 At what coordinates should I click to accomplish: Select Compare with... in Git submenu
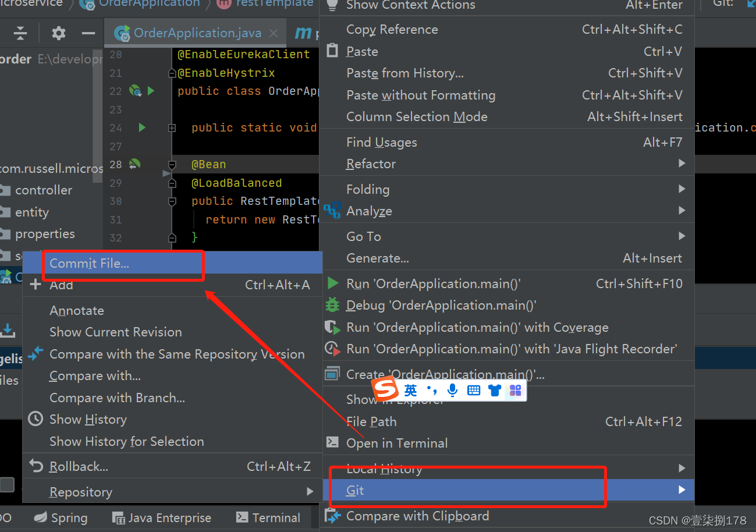(172, 376)
